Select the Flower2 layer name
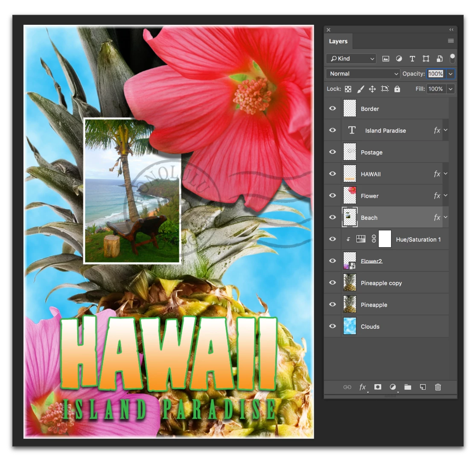Viewport: 476px width, 461px height. pyautogui.click(x=371, y=261)
